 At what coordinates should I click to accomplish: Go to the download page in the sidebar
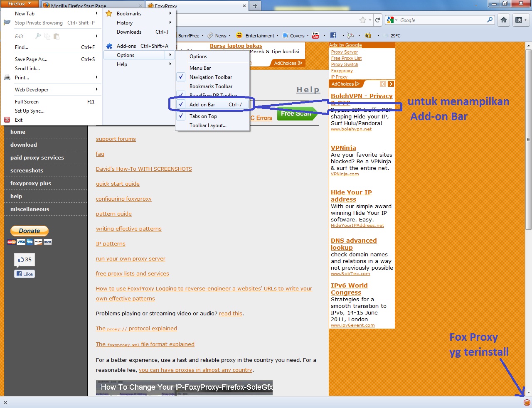tap(24, 145)
